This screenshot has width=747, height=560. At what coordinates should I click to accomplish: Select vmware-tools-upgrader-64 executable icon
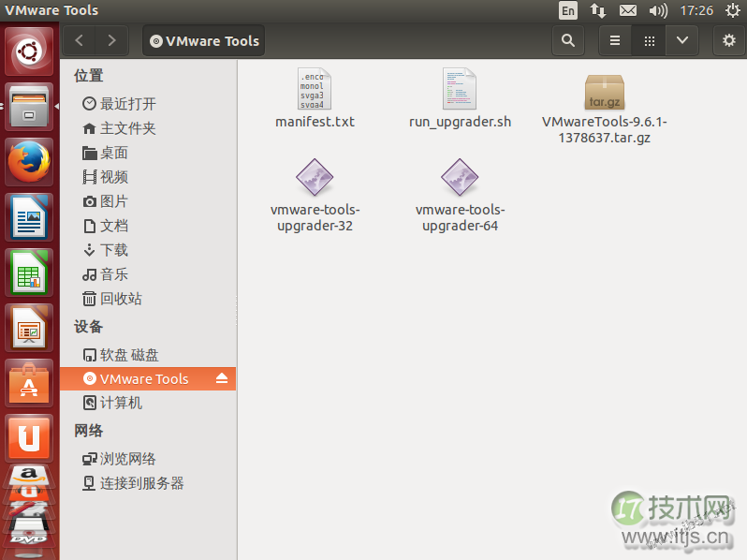(460, 177)
